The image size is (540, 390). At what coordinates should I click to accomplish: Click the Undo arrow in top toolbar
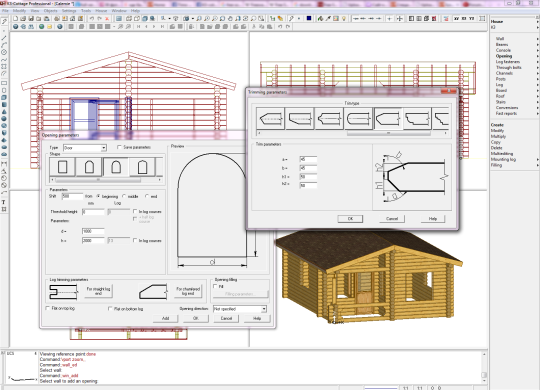click(92, 18)
